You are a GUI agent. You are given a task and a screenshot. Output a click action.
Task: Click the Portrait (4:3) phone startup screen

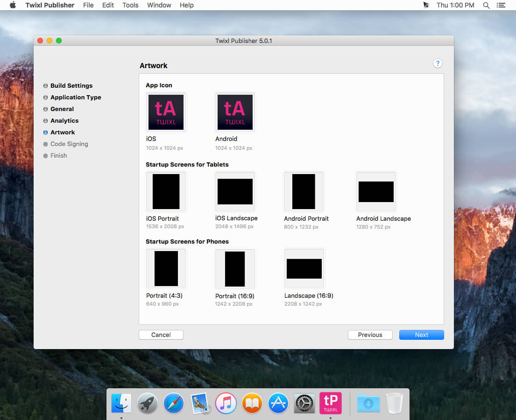166,269
